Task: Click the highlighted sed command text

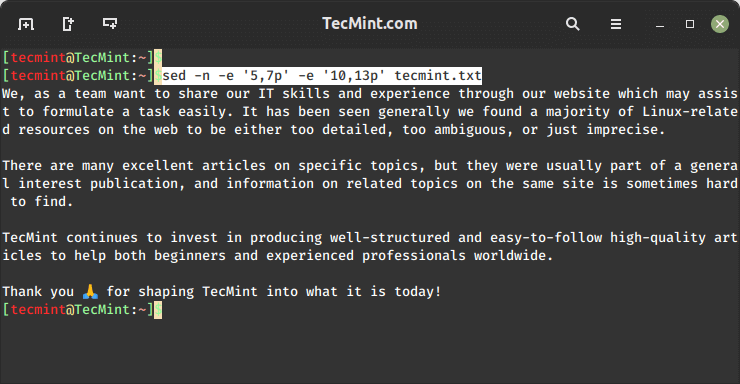Action: tap(322, 75)
